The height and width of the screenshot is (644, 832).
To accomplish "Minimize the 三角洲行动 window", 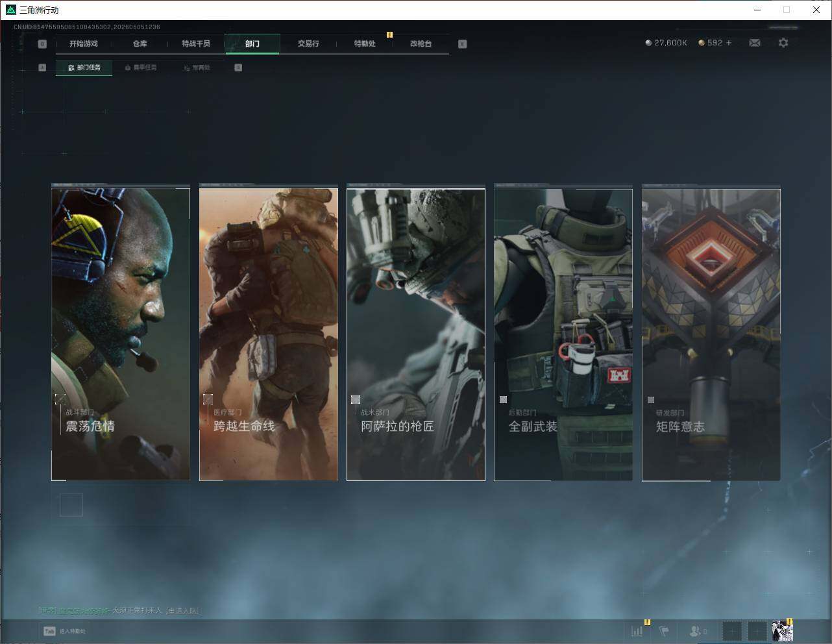I will tap(757, 10).
